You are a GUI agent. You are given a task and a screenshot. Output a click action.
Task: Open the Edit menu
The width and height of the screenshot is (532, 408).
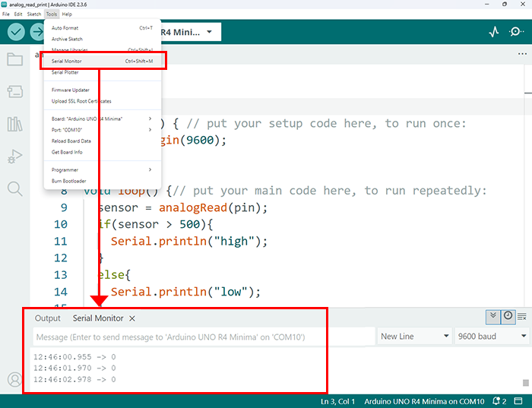tap(18, 14)
